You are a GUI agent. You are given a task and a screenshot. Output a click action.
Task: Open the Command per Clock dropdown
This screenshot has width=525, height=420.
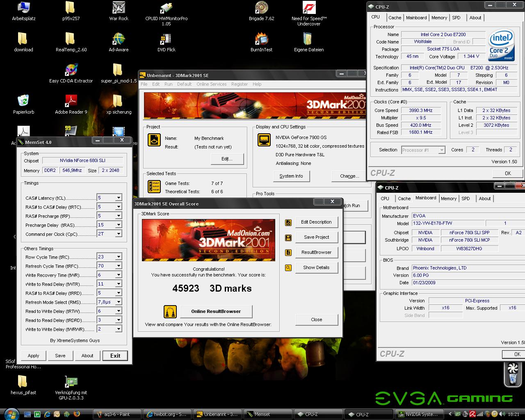point(118,234)
